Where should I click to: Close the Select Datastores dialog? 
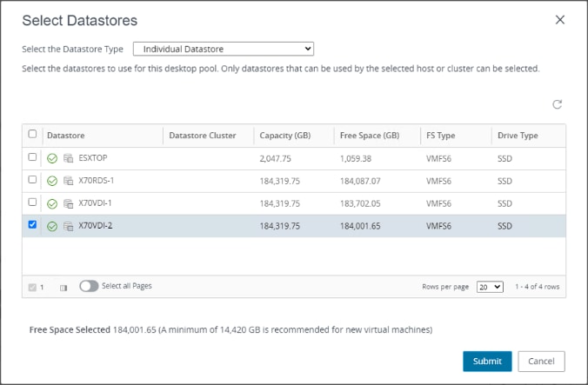click(559, 20)
